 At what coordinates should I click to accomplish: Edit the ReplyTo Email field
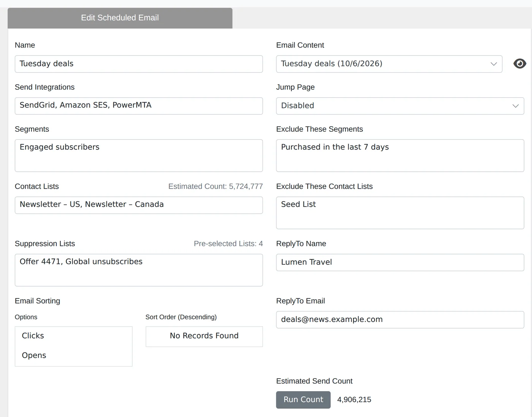pos(400,320)
